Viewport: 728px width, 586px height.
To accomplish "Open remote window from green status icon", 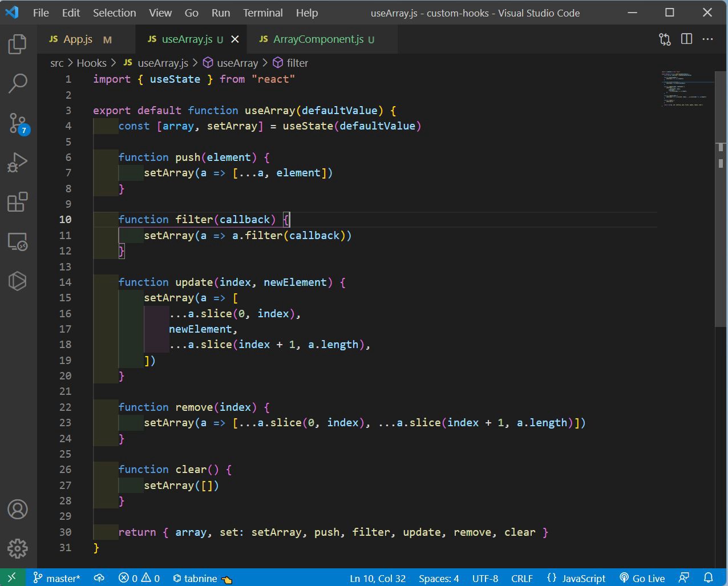I will click(13, 577).
